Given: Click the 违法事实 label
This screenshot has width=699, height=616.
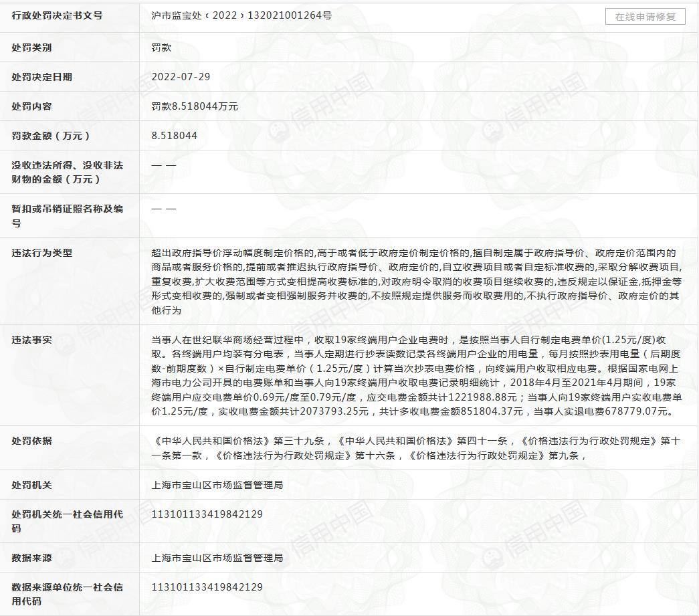Looking at the screenshot, I should (x=31, y=340).
